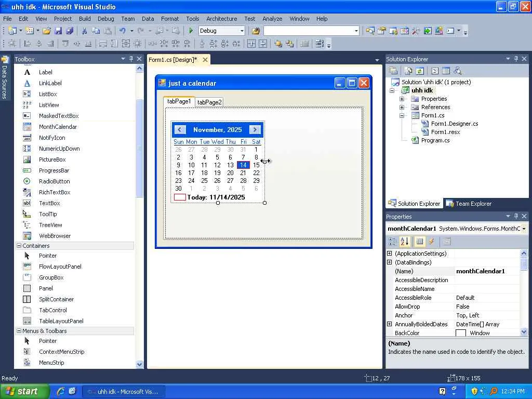The width and height of the screenshot is (532, 399).
Task: Click the Toolbox scrollbar down arrow
Action: point(139,364)
